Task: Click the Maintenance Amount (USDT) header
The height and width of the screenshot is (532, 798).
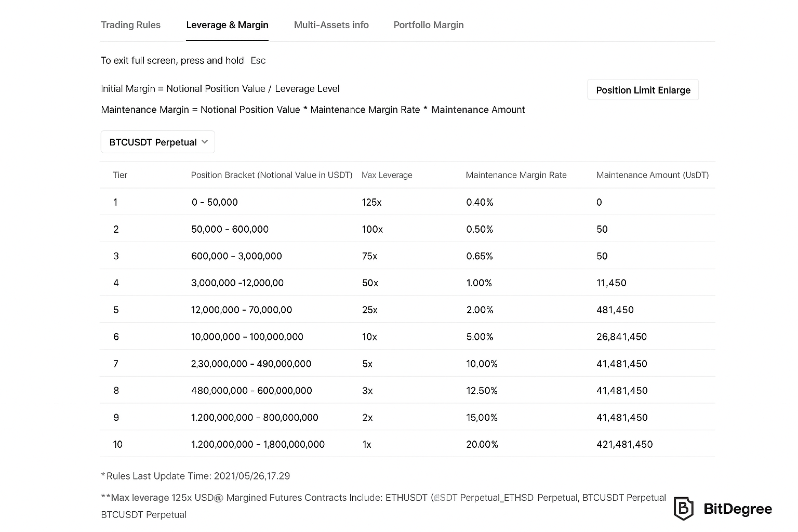Action: click(652, 175)
